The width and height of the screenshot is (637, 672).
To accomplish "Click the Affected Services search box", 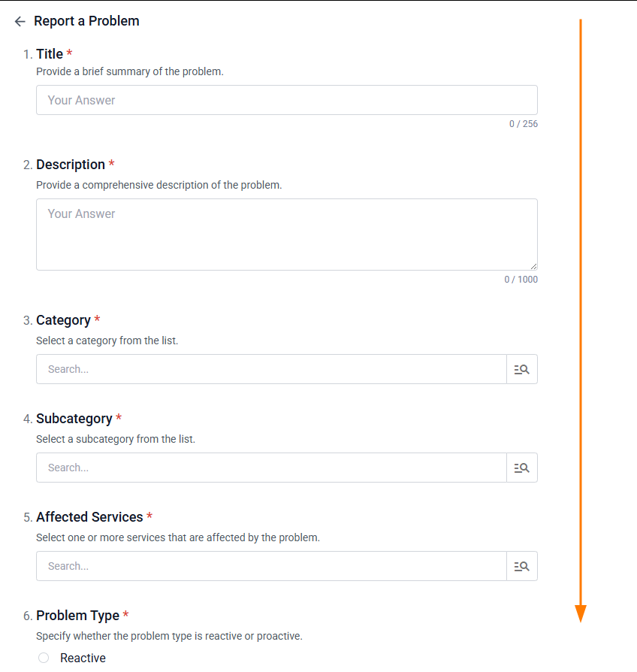I will (x=271, y=566).
